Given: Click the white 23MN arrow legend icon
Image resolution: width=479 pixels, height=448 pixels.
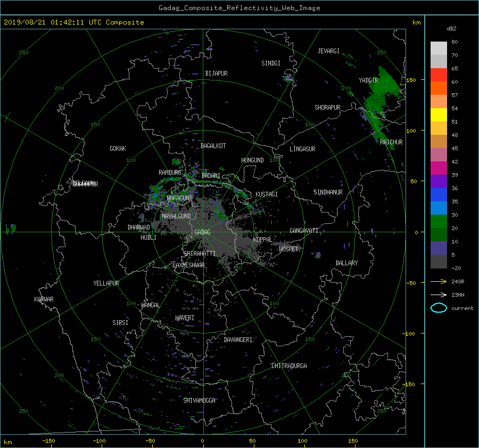Looking at the screenshot, I should point(439,295).
